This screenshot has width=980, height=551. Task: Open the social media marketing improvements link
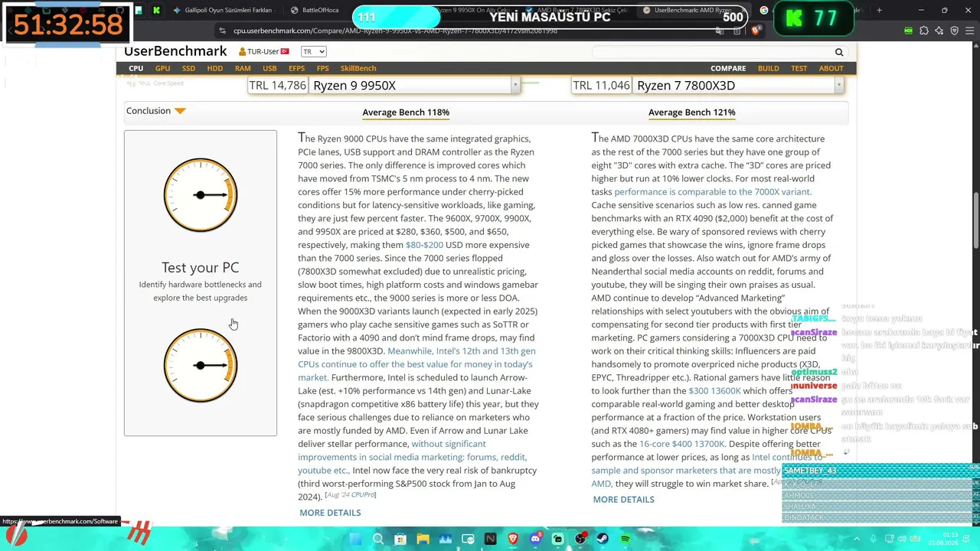tap(412, 457)
